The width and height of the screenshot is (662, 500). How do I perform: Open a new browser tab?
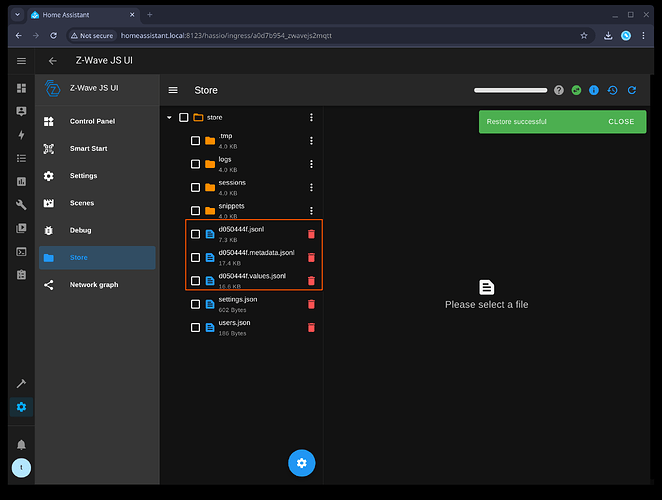[x=149, y=15]
